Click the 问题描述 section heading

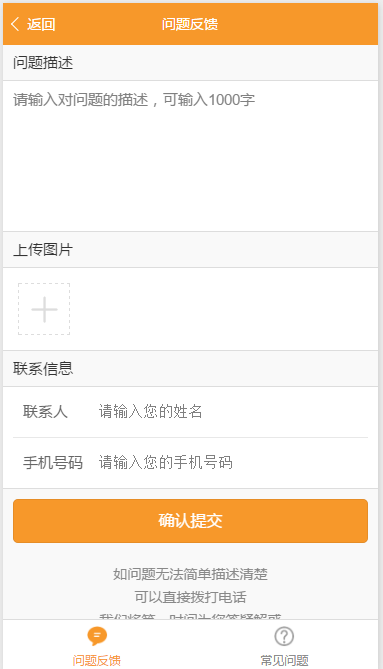coord(43,63)
